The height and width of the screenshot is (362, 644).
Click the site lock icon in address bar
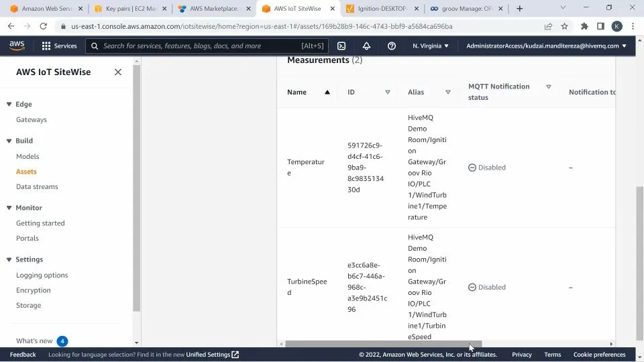coord(63,26)
